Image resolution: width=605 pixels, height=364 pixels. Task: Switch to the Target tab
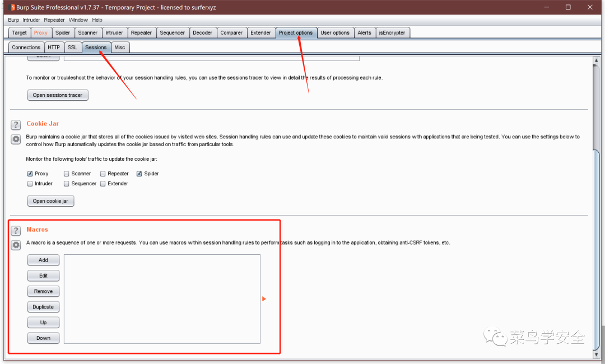click(x=19, y=33)
